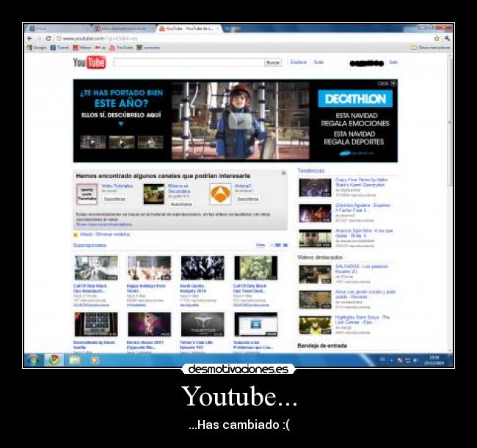Play the main Decathlon banner video
This screenshot has width=477, height=448.
(240, 121)
